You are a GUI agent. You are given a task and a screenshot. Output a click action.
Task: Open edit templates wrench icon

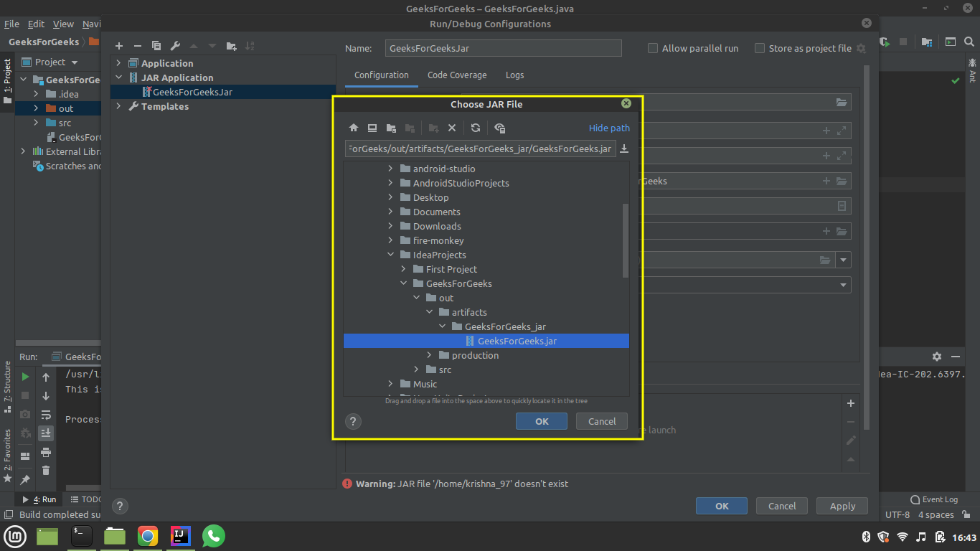coord(175,46)
